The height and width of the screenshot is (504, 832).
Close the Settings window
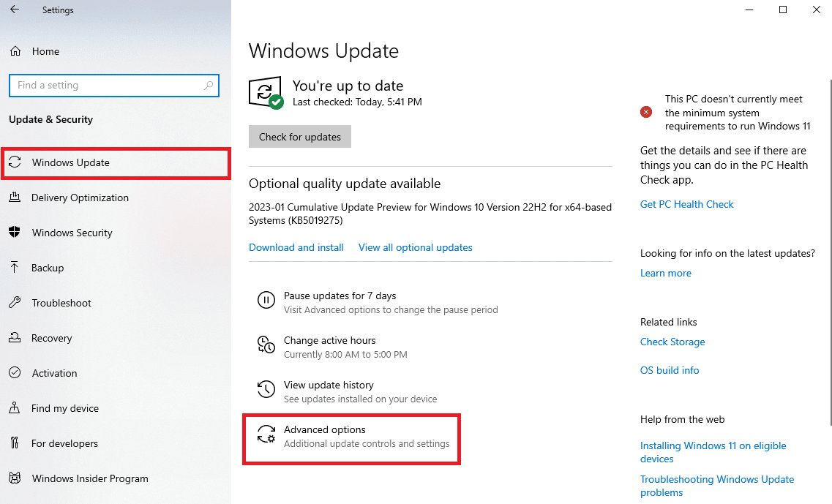816,10
